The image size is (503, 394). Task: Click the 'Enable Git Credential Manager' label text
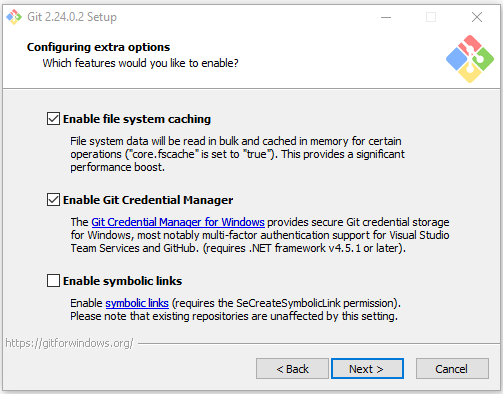click(148, 200)
